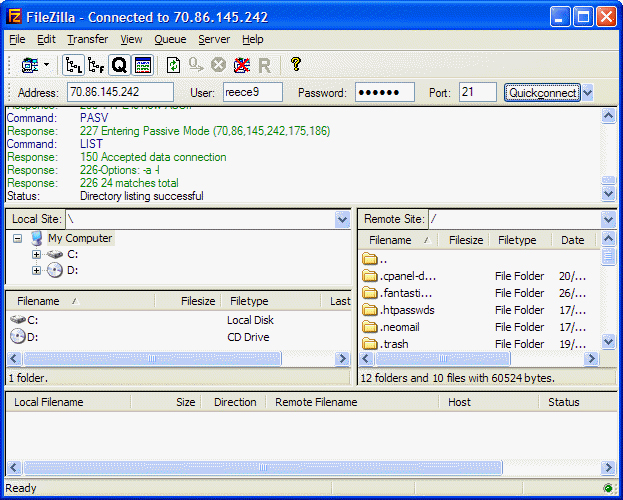Open the Server menu
The width and height of the screenshot is (623, 500).
point(214,39)
